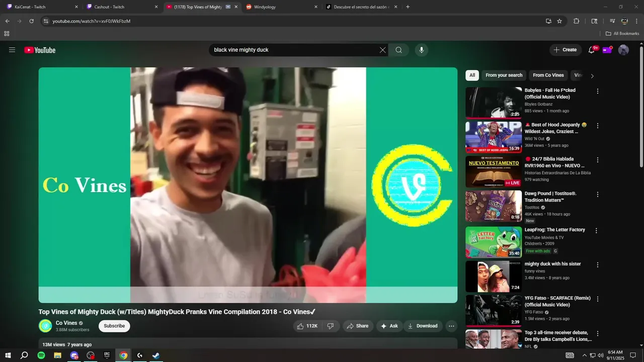
Task: Open Windows notification center icon
Action: point(633,355)
